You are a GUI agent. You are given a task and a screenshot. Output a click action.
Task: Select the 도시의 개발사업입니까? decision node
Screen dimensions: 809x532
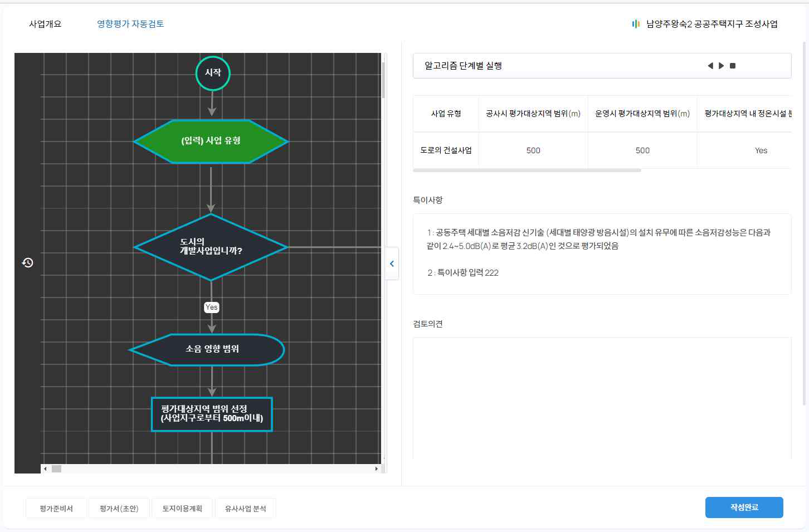(x=211, y=247)
